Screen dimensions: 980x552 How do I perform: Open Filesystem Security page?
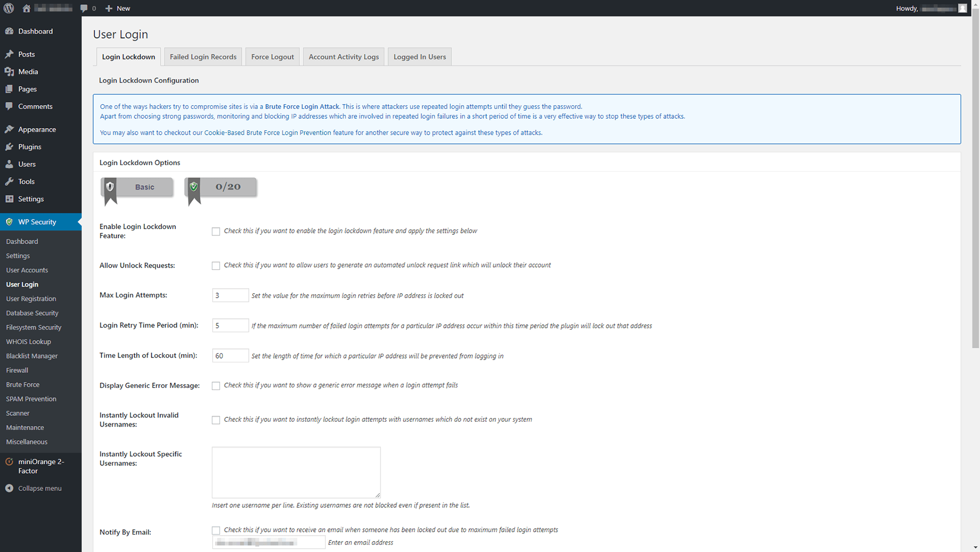pyautogui.click(x=34, y=327)
